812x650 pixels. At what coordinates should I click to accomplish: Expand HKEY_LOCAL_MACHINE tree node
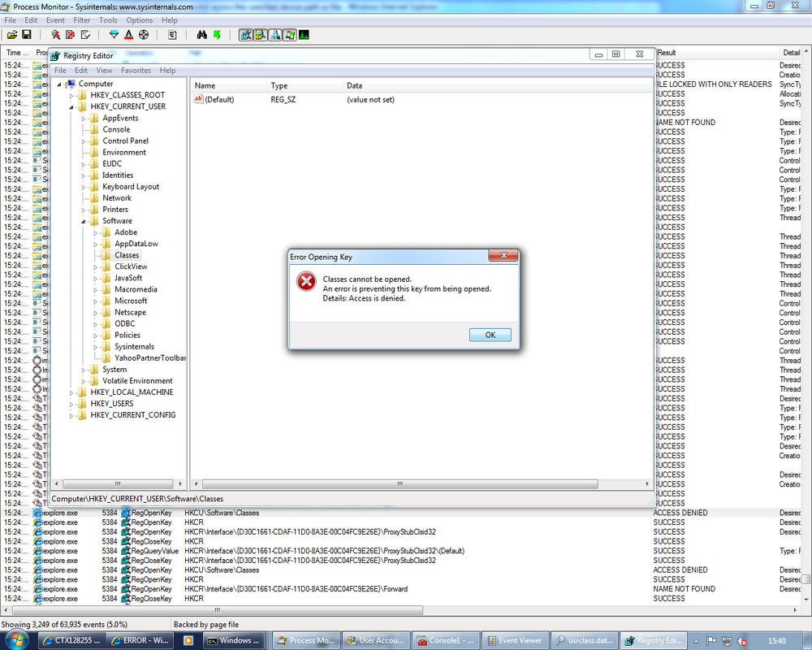(x=71, y=392)
